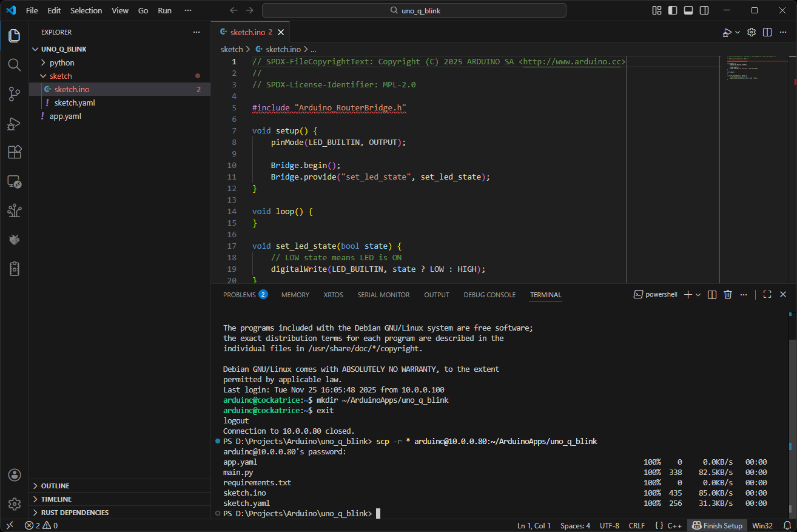Open the Remote Explorer view
The height and width of the screenshot is (532, 797).
click(15, 181)
